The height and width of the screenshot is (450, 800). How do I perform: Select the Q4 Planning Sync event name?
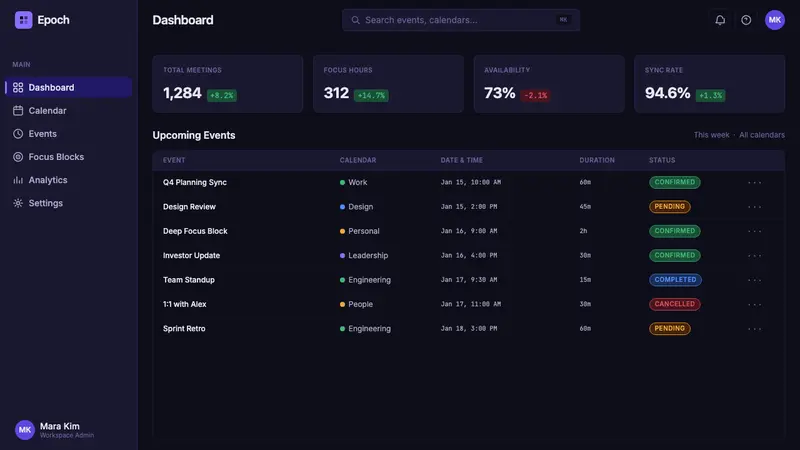click(195, 182)
